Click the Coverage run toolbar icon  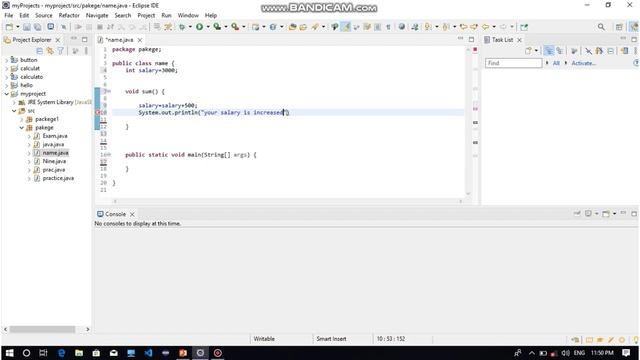pos(217,27)
